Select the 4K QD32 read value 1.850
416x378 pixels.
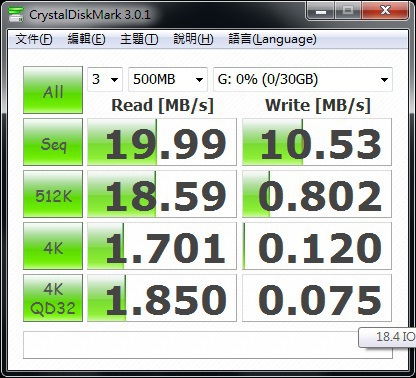click(162, 298)
